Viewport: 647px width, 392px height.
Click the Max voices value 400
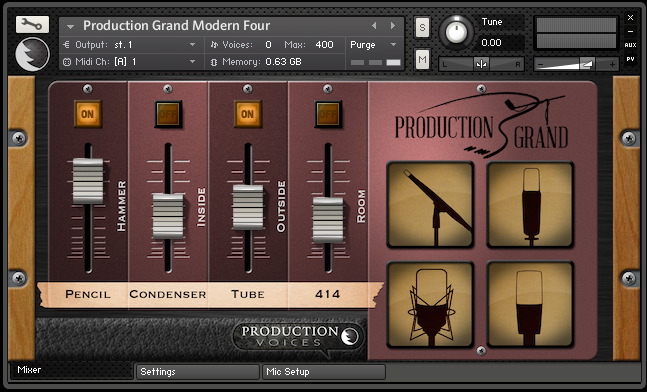[x=324, y=45]
